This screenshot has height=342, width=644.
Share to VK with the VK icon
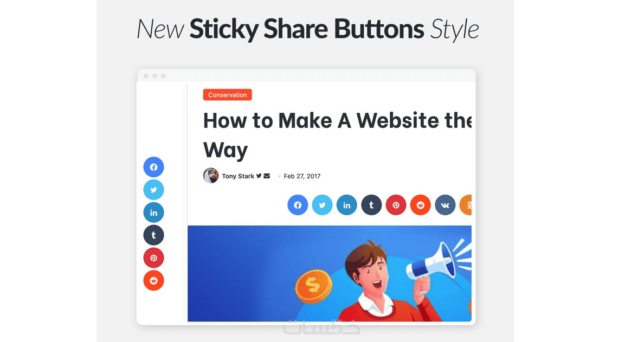click(445, 205)
